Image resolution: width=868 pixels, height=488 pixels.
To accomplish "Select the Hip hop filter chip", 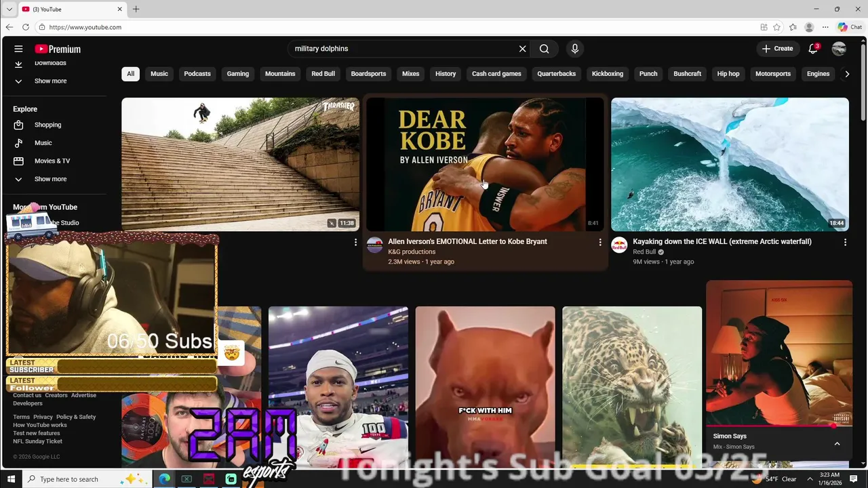I will pos(728,74).
